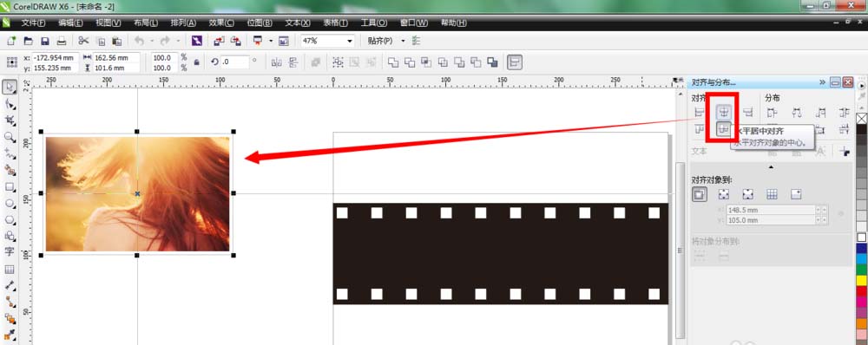Select the Blend effects tool
Viewport: 868px width, 345px height.
point(10,318)
